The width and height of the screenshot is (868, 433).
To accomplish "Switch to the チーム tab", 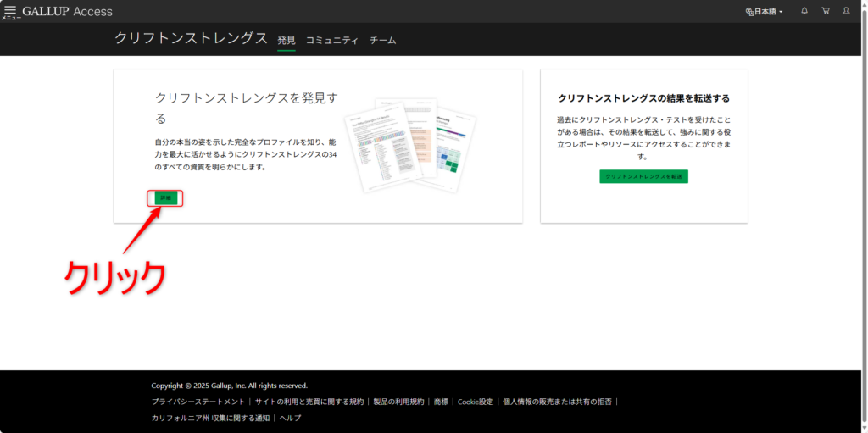I will click(x=382, y=41).
